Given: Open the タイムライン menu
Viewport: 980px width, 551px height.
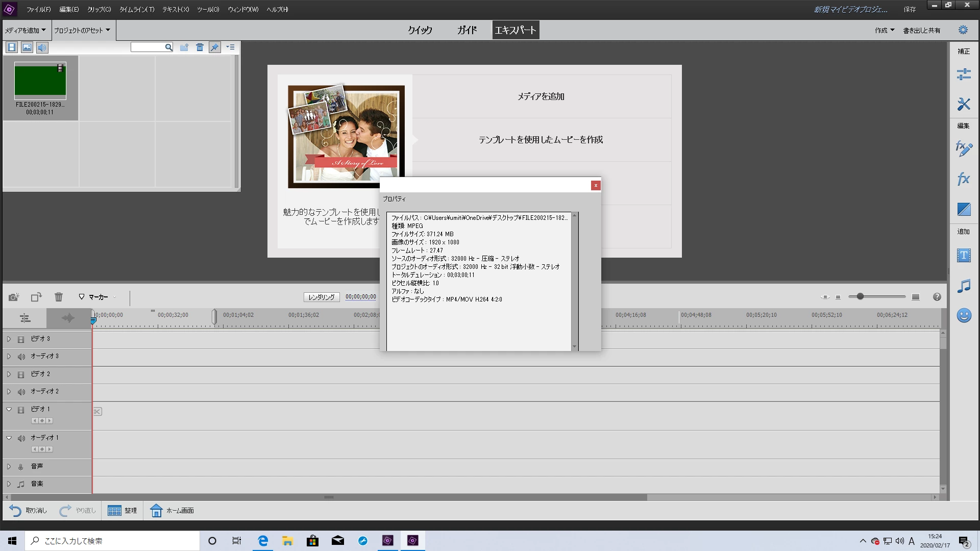Looking at the screenshot, I should pos(137,9).
